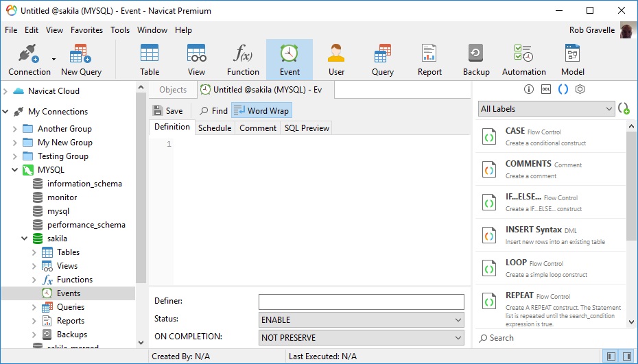This screenshot has height=364, width=638.
Task: Expand the Tables node
Action: point(34,252)
